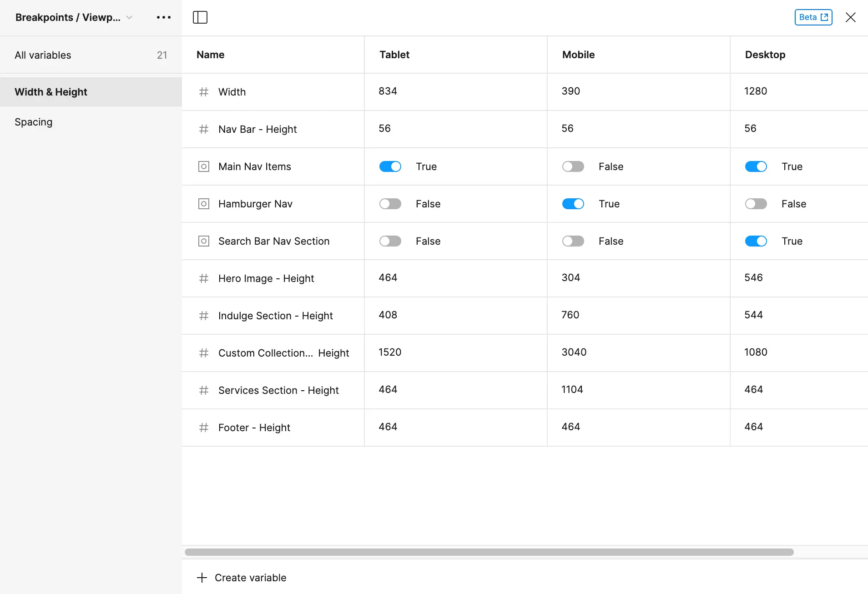Disable Hamburger Nav toggle for Mobile

[573, 204]
